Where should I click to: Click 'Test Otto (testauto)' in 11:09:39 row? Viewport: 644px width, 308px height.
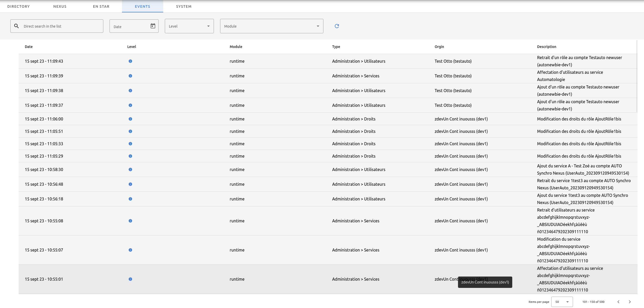453,76
